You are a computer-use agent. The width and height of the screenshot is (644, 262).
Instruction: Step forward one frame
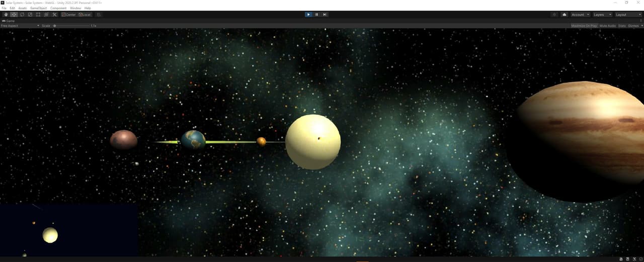(325, 15)
